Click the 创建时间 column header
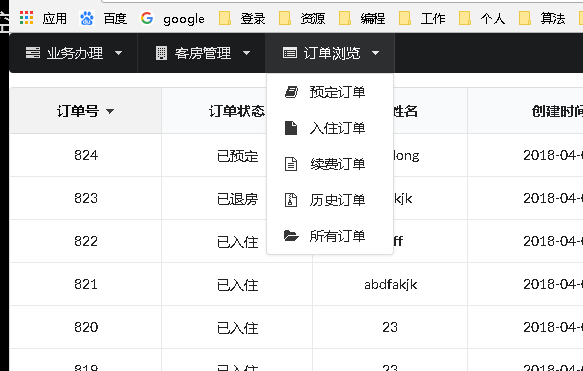Screen dimensions: 583x371 [557, 111]
